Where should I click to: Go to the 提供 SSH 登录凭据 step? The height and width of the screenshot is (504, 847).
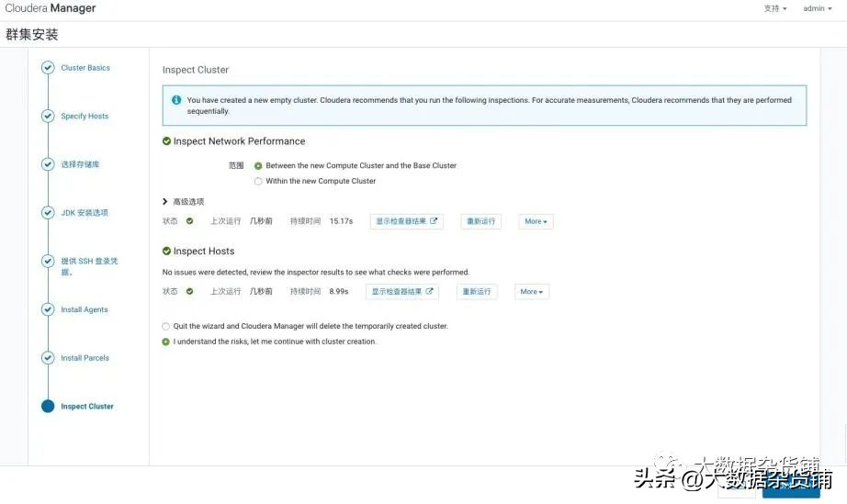click(89, 266)
